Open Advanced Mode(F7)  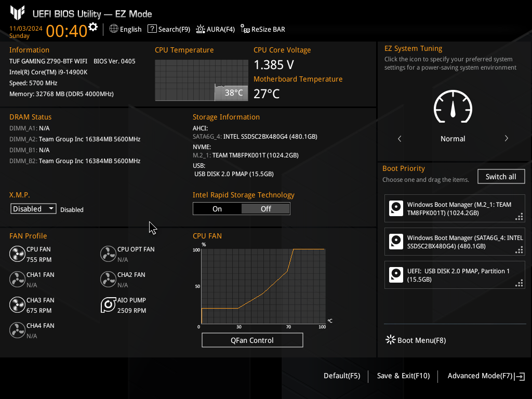486,376
